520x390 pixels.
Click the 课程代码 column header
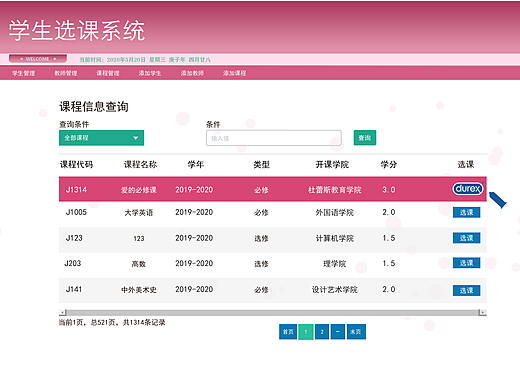pyautogui.click(x=76, y=164)
